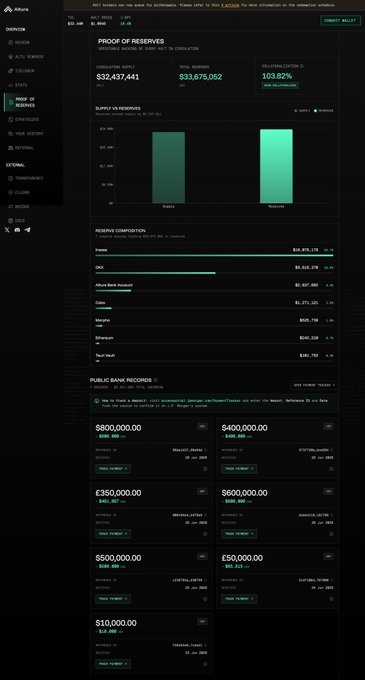The height and width of the screenshot is (680, 365).
Task: Click the USD tag in the $800,000.00 card
Action: (202, 427)
